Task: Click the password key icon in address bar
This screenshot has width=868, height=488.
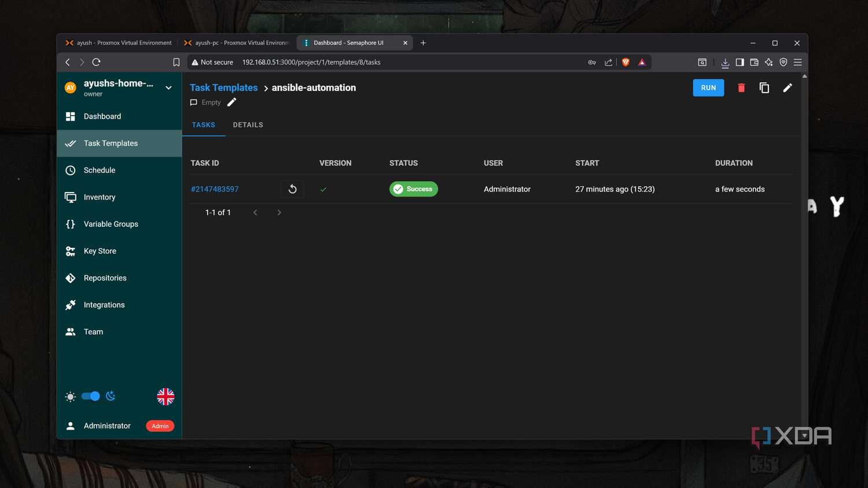Action: click(592, 62)
